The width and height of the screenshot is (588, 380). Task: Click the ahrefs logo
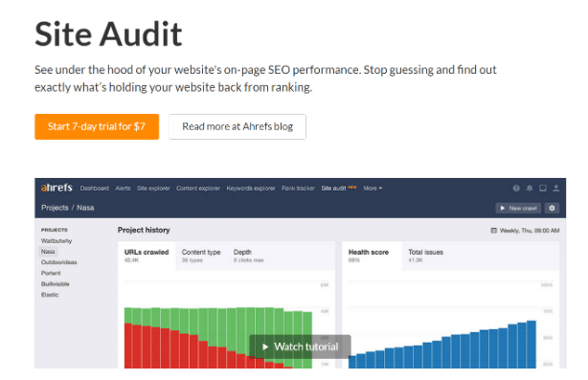pyautogui.click(x=57, y=188)
